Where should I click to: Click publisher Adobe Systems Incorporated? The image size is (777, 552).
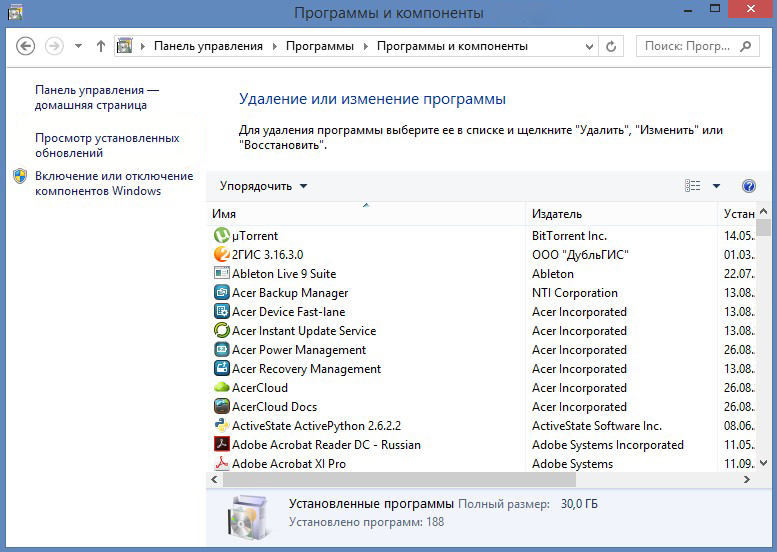pos(608,444)
